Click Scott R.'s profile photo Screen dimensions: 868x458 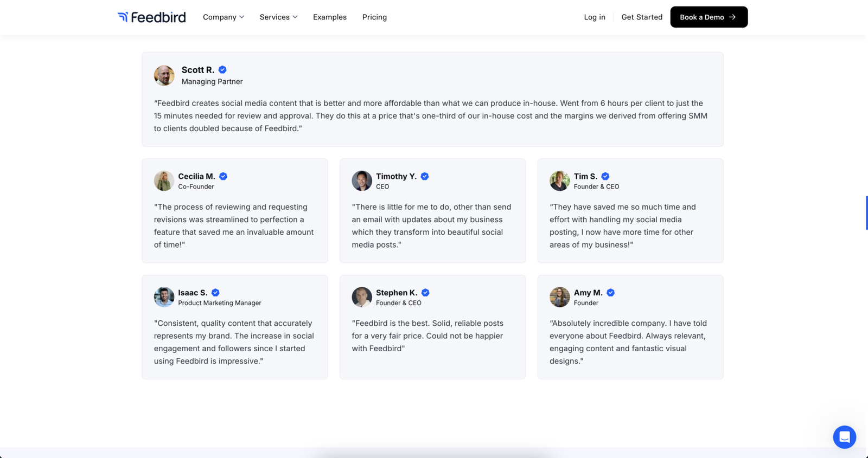point(164,75)
